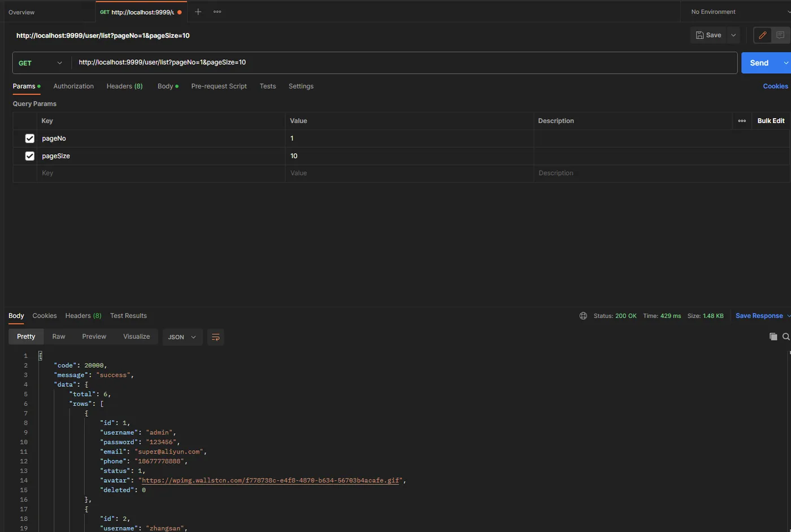The image size is (791, 532).
Task: Open the response Headers (8) tab
Action: [83, 316]
